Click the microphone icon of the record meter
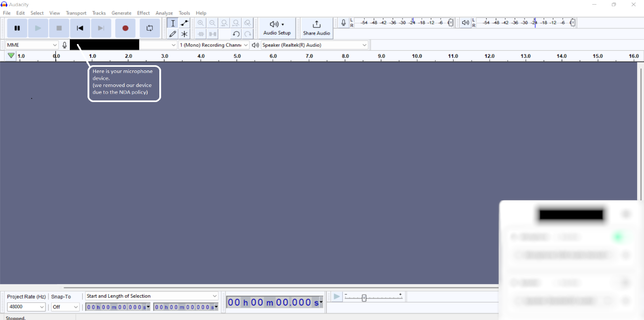Screen dimensions: 644x320 pos(343,23)
